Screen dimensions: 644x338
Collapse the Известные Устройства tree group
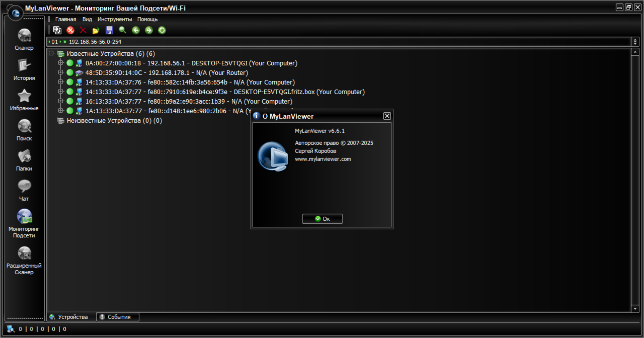pyautogui.click(x=51, y=53)
